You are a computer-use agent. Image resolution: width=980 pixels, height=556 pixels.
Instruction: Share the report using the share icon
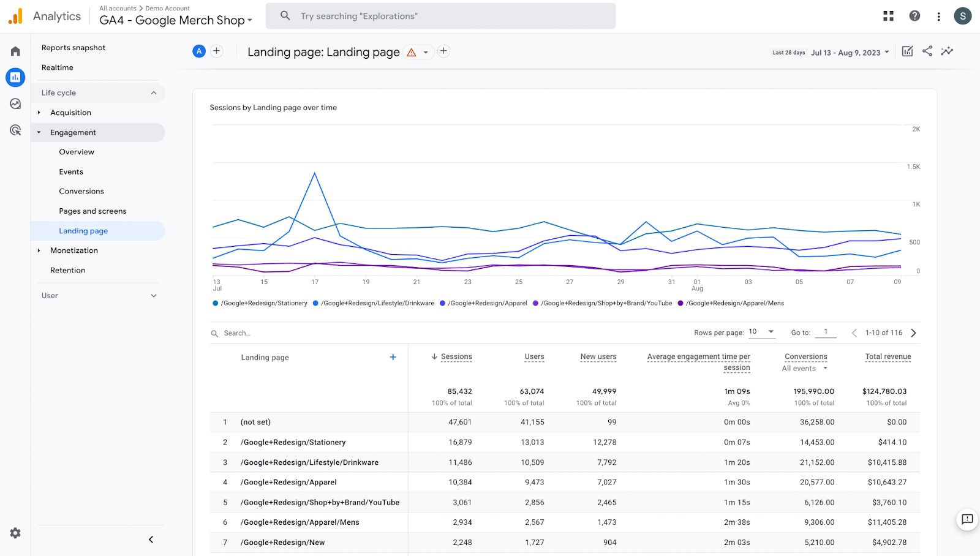pos(927,51)
